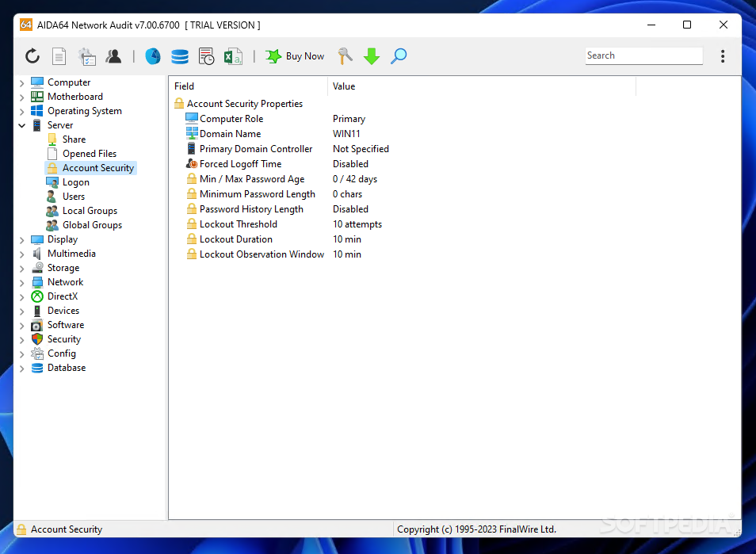Select Users under Server
Image resolution: width=756 pixels, height=554 pixels.
tap(73, 197)
